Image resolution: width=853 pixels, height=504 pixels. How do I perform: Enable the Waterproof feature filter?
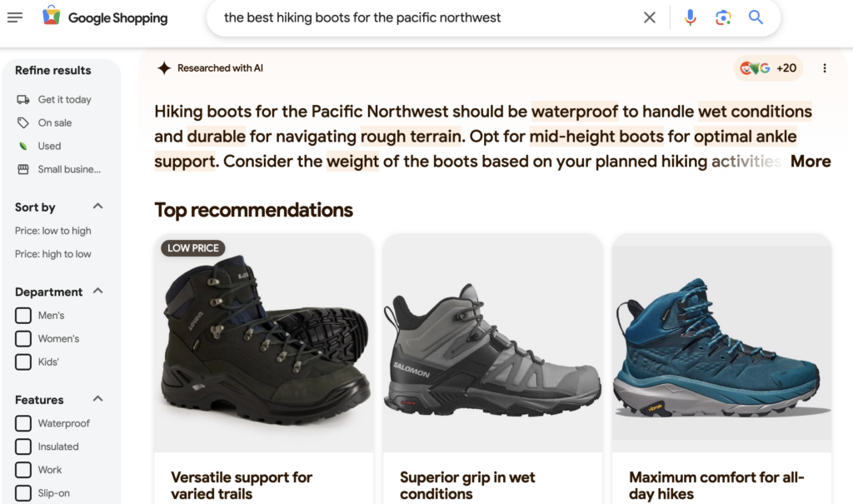tap(22, 423)
